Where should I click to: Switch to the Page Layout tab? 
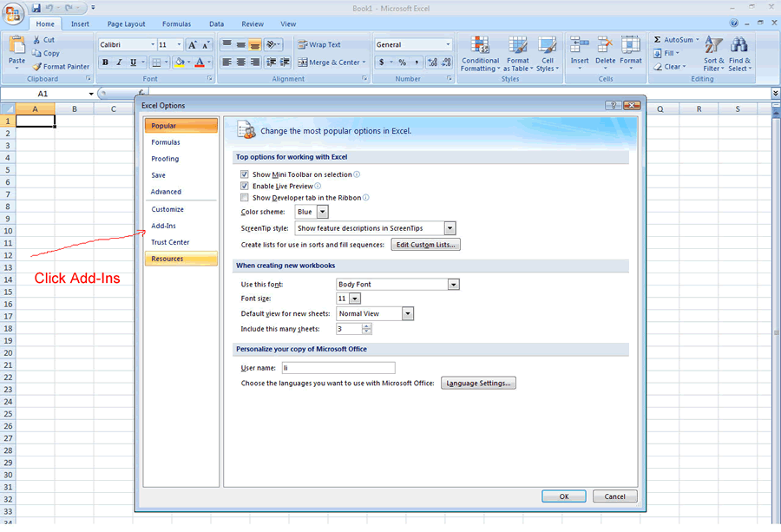click(126, 24)
